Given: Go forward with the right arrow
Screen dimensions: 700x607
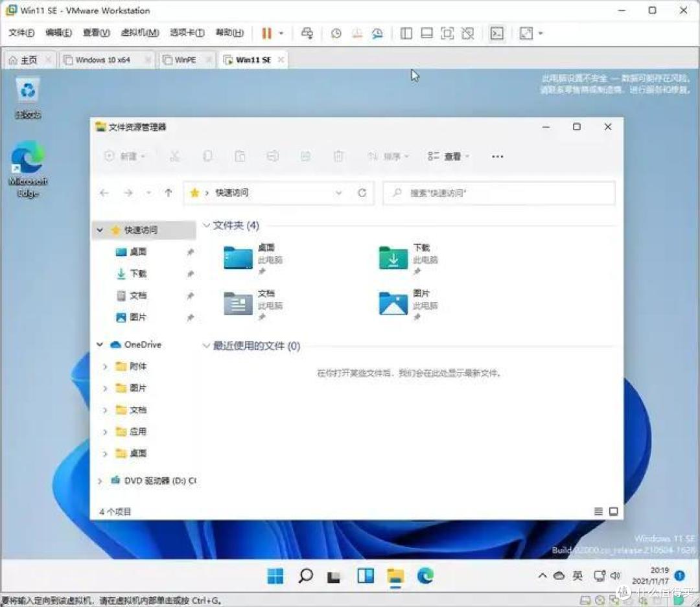Looking at the screenshot, I should tap(128, 193).
